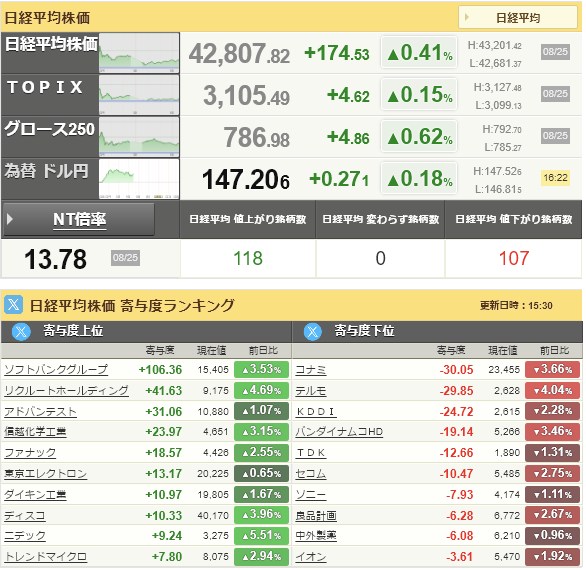The image size is (586, 570).
Task: Open the バンダイナムコHD link
Action: pos(339,432)
